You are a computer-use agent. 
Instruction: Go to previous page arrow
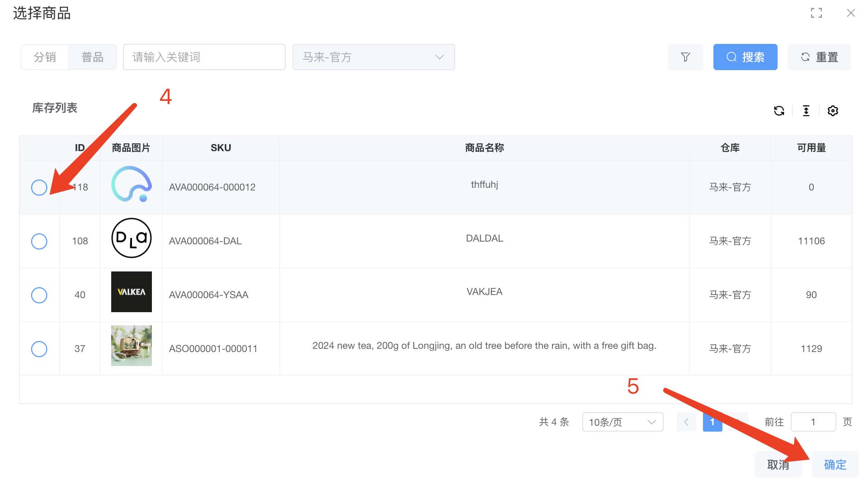686,422
